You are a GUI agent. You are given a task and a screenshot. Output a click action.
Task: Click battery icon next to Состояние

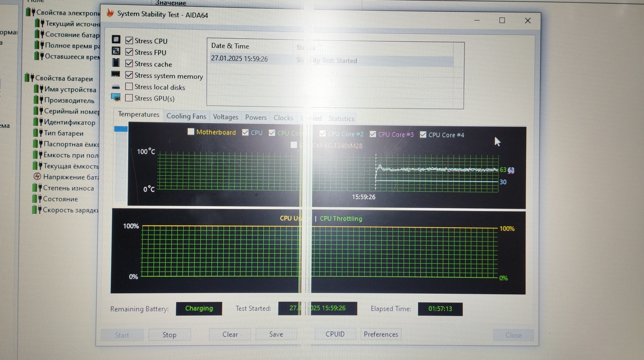pyautogui.click(x=37, y=198)
